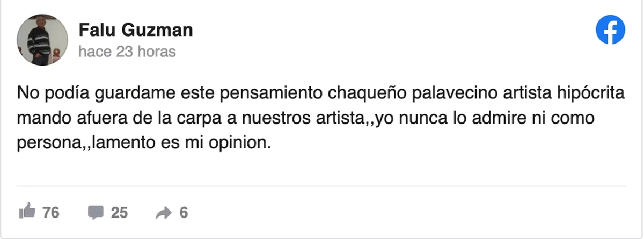Open Facebook via the blue logo
Viewport: 644px width, 239px height.
[x=611, y=30]
